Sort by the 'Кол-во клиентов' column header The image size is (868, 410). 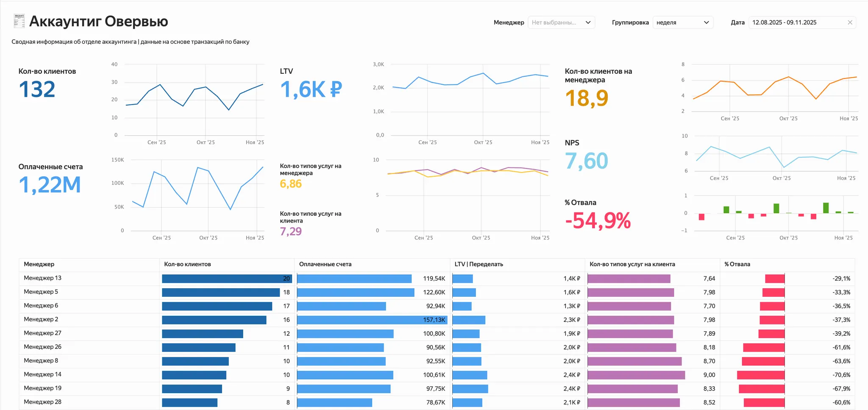point(187,264)
